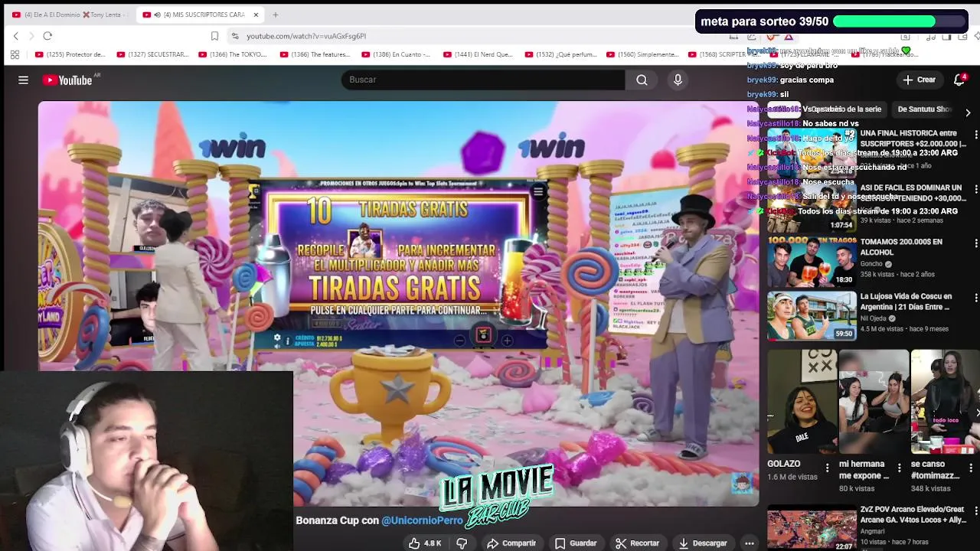Open the SECUESTRAR... bookmark

(152, 54)
